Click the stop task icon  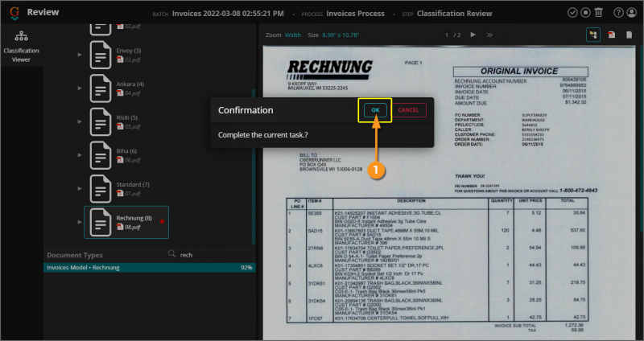pyautogui.click(x=585, y=13)
